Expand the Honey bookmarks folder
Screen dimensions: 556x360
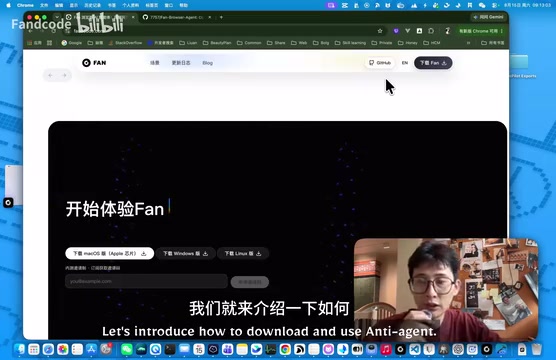click(408, 43)
